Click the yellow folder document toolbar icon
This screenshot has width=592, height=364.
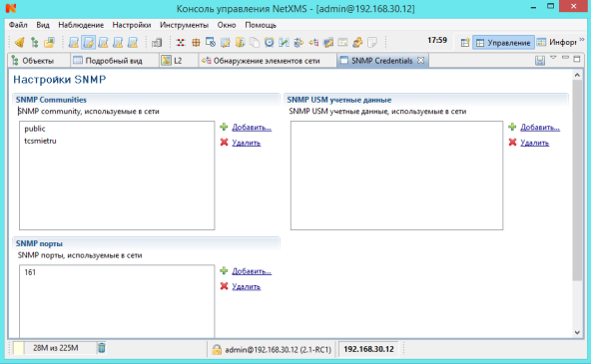(x=241, y=42)
